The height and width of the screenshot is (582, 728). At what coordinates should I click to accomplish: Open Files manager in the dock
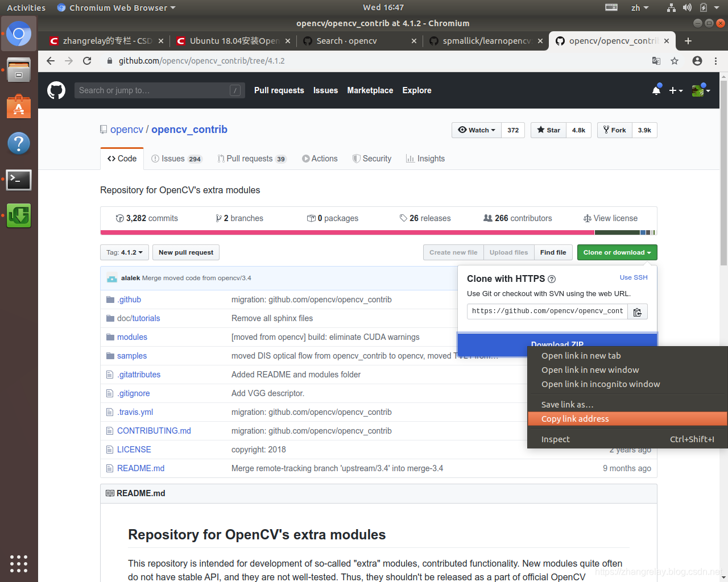coord(19,70)
